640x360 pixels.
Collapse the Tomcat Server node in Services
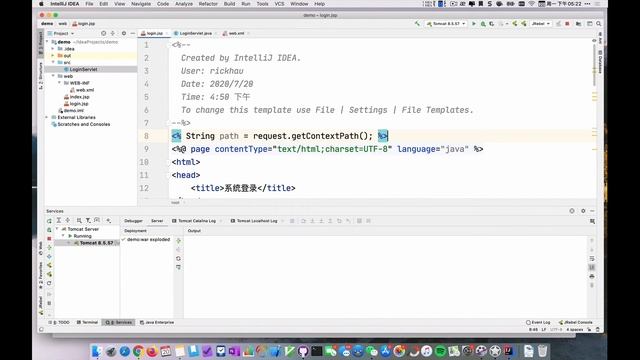pos(57,229)
